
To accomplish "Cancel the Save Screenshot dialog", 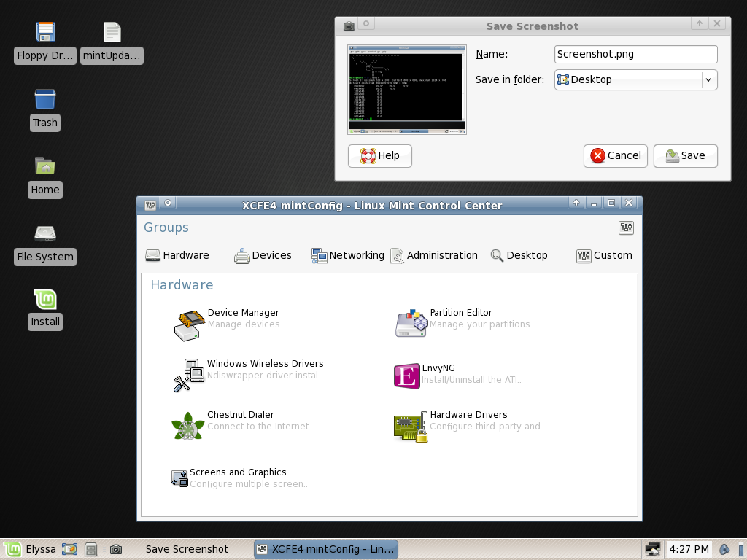I will click(616, 156).
